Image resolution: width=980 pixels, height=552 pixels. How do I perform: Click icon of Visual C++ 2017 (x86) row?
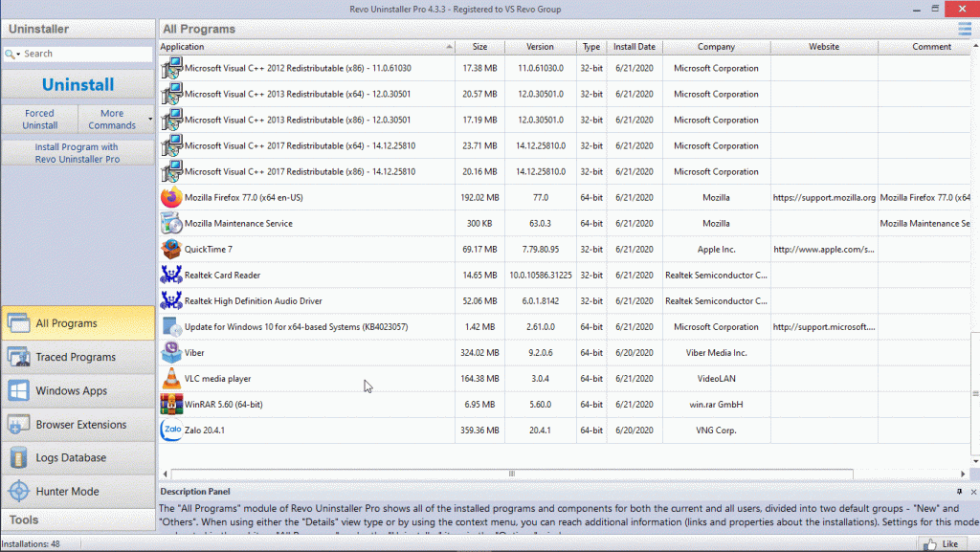(x=171, y=171)
